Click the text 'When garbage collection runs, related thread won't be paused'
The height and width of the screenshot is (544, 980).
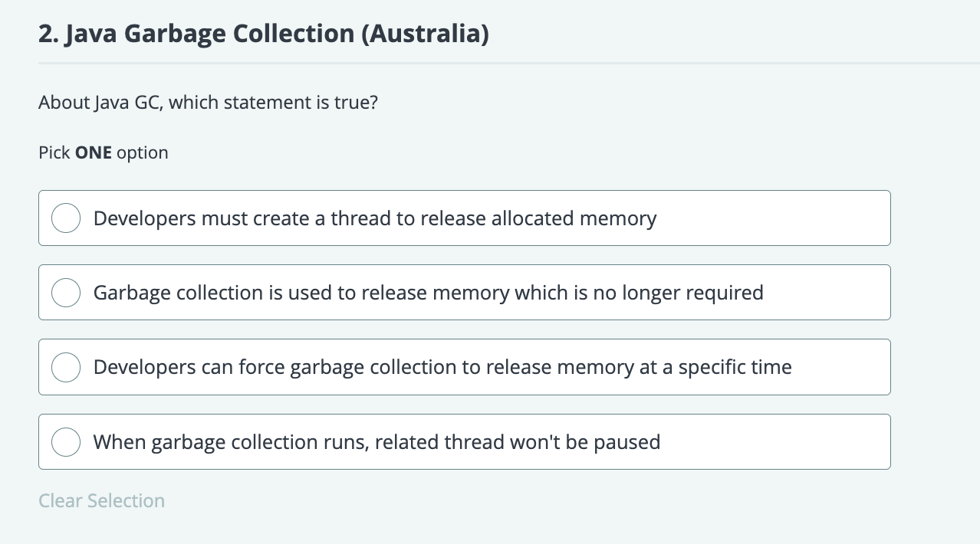click(x=377, y=442)
